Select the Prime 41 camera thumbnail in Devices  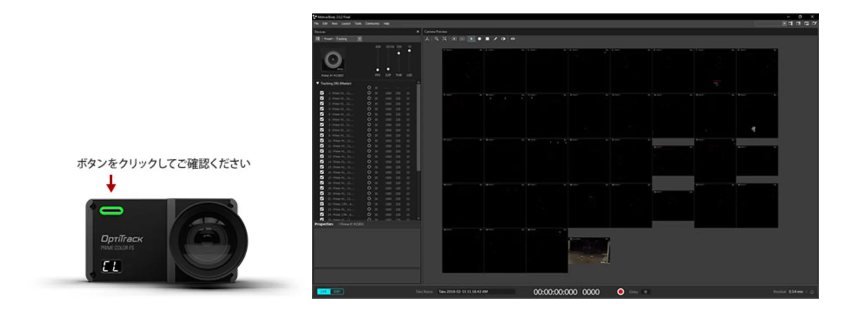[x=333, y=60]
